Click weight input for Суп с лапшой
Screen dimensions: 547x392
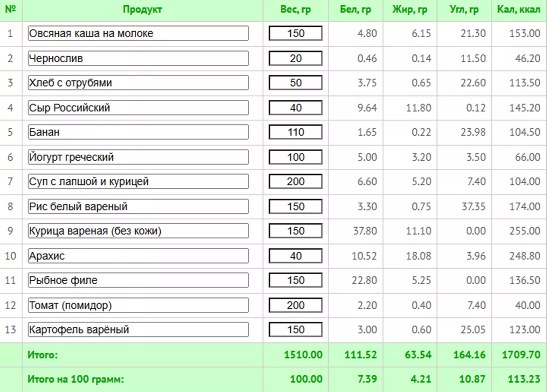click(295, 181)
